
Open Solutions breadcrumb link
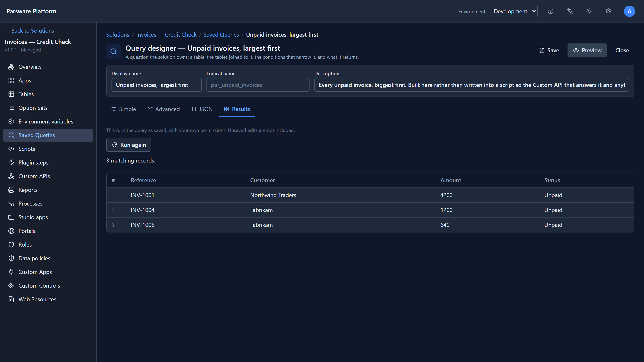(x=118, y=35)
